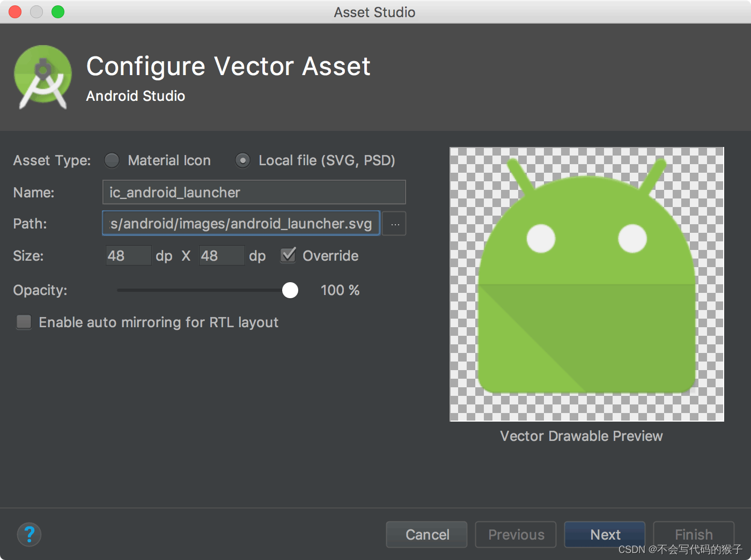Browse for file with the ellipsis button
Screen dimensions: 751x560
coord(395,224)
